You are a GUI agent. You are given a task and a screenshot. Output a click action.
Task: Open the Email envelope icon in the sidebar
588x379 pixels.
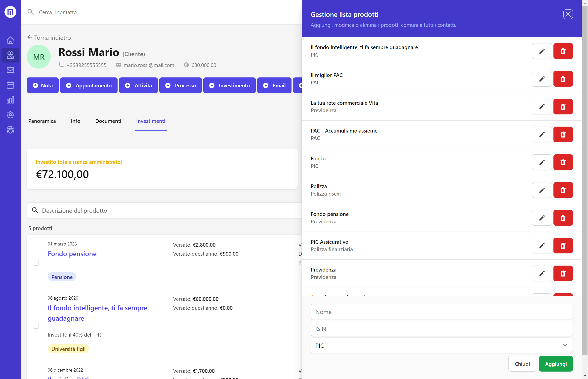(x=10, y=70)
